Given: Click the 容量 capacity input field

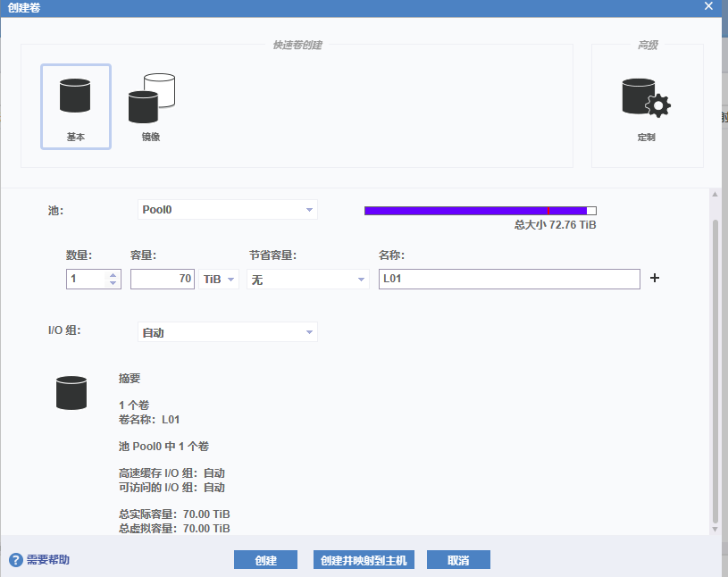Looking at the screenshot, I should click(x=163, y=280).
